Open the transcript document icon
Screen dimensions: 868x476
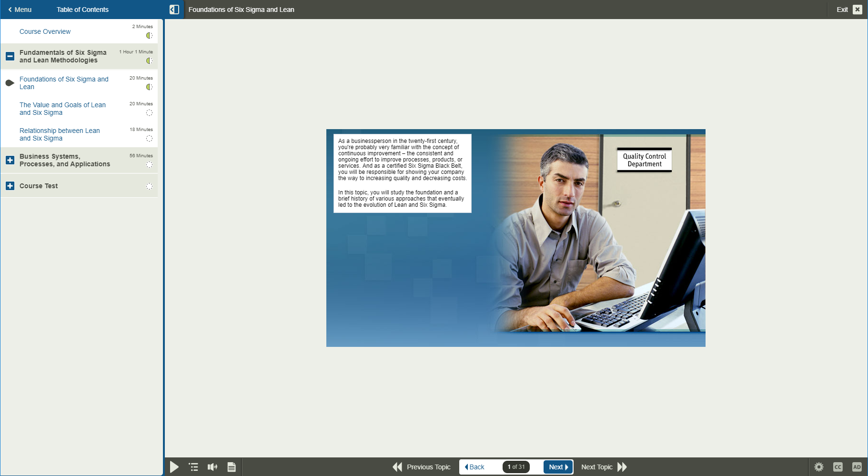(232, 467)
